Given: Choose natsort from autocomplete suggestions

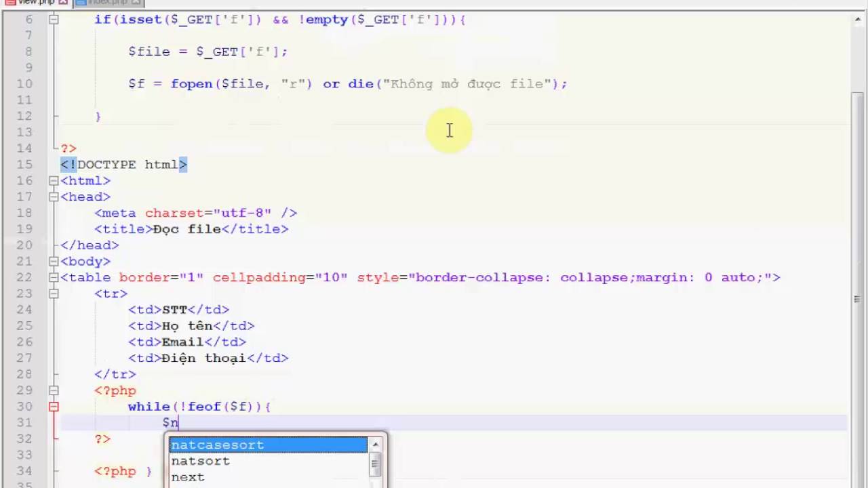Looking at the screenshot, I should pos(268,462).
